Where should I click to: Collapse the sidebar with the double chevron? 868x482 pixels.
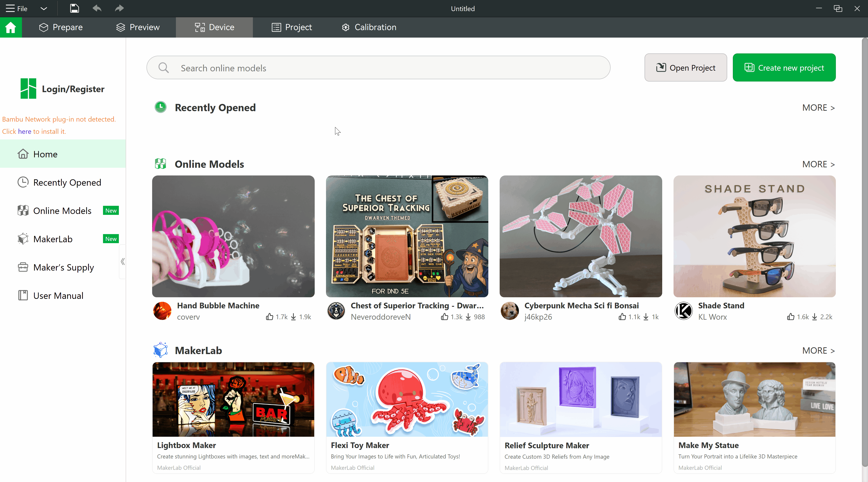pos(123,261)
